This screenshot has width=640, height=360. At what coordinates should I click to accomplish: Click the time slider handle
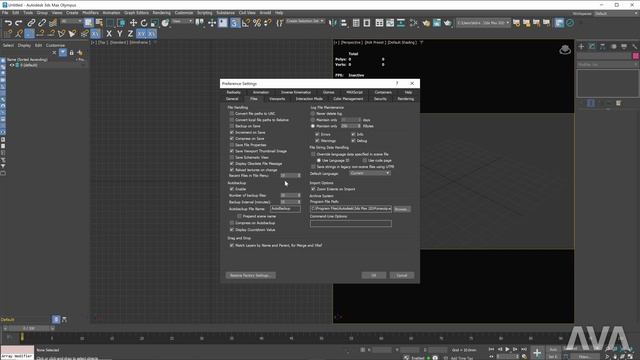[29, 328]
